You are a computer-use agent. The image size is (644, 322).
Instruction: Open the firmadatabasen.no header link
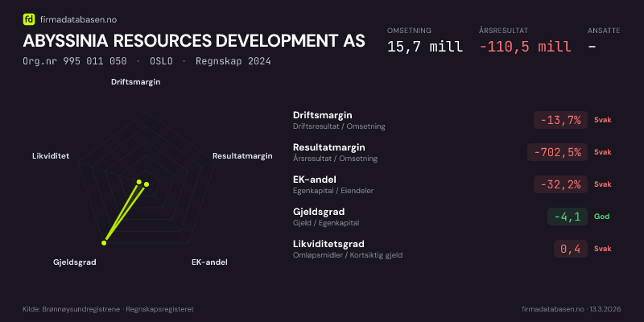click(77, 18)
